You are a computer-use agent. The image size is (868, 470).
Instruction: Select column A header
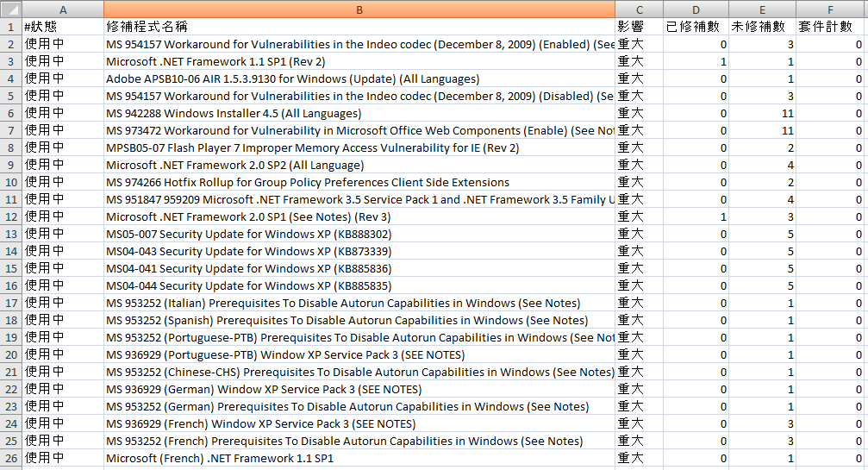[x=63, y=9]
